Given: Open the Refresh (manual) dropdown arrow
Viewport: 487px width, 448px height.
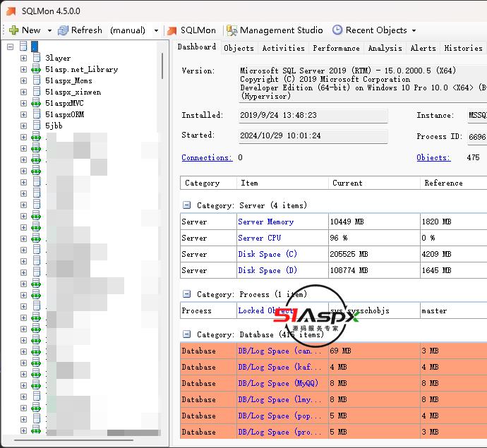Looking at the screenshot, I should (156, 30).
